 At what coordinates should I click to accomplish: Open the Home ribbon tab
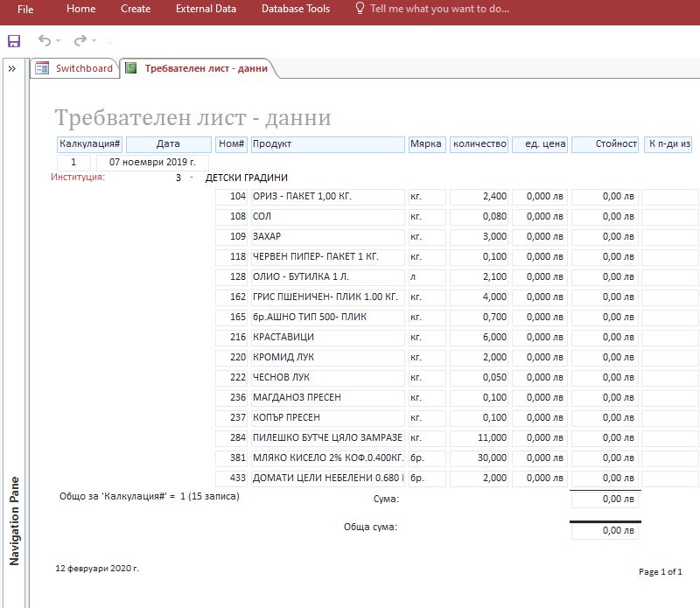pos(80,9)
